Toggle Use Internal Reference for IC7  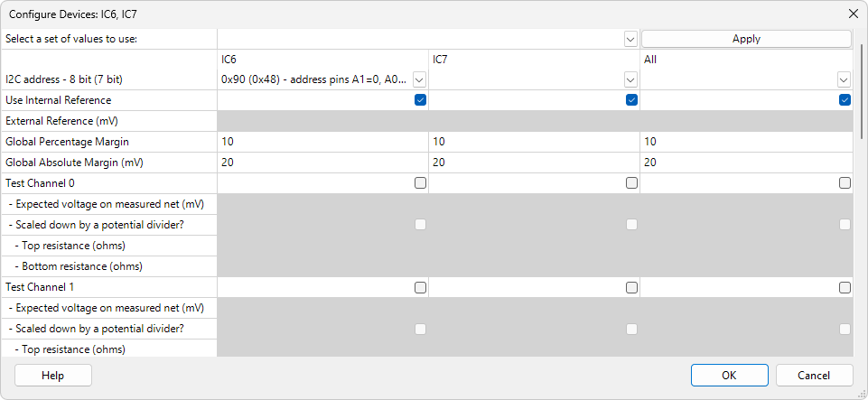(x=631, y=100)
